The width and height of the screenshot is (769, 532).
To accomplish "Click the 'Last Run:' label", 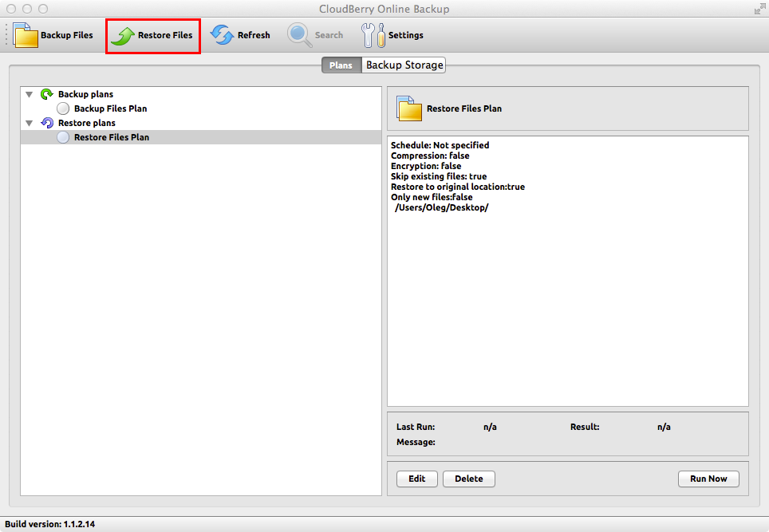I will click(416, 427).
